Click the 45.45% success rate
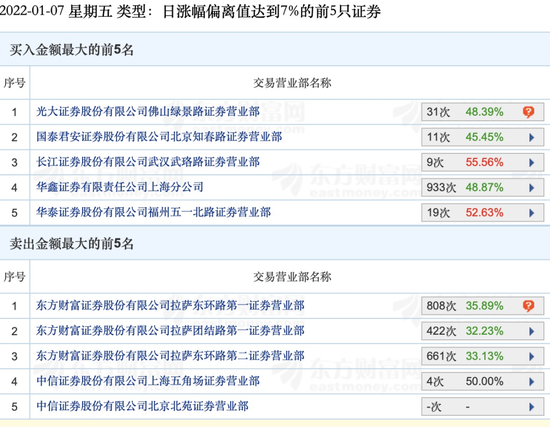The height and width of the screenshot is (427, 550). 484,137
